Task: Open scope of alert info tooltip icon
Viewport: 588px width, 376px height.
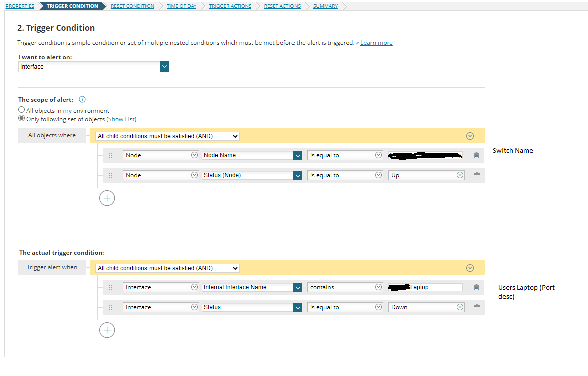Action: [82, 99]
